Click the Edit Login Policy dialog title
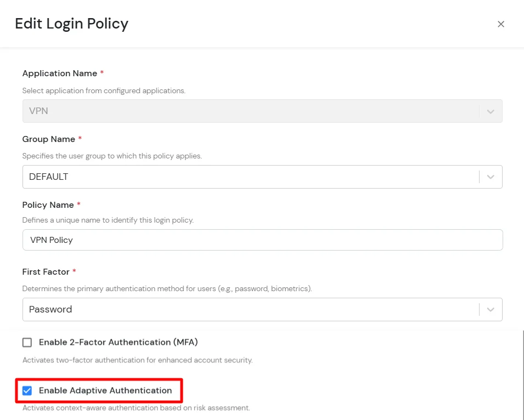Viewport: 524px width, 420px height. (x=71, y=24)
